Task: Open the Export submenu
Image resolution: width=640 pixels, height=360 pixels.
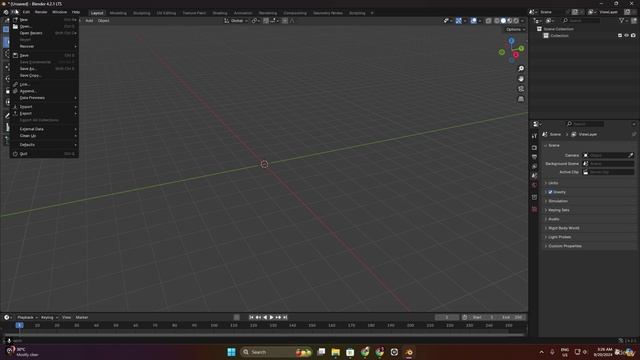Action: point(44,113)
